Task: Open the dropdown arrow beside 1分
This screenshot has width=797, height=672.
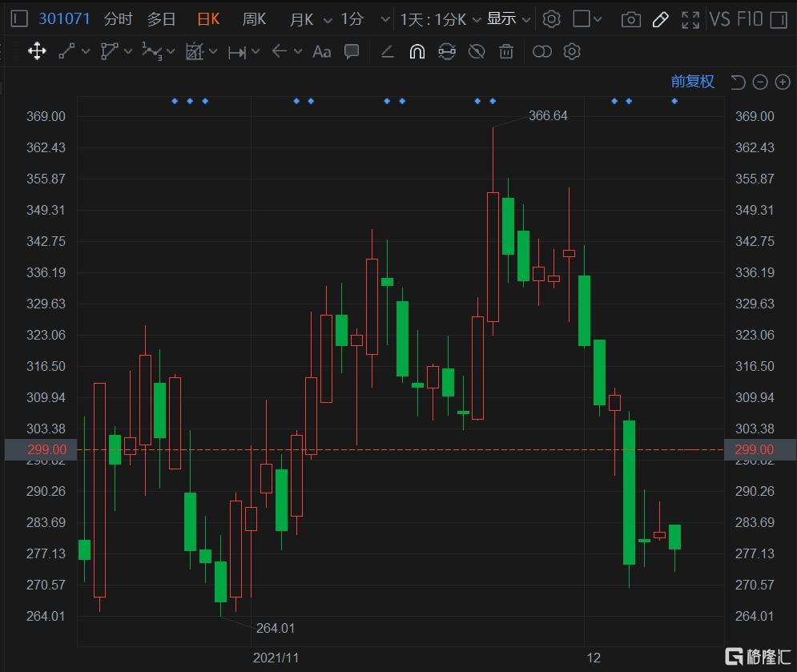Action: coord(385,20)
